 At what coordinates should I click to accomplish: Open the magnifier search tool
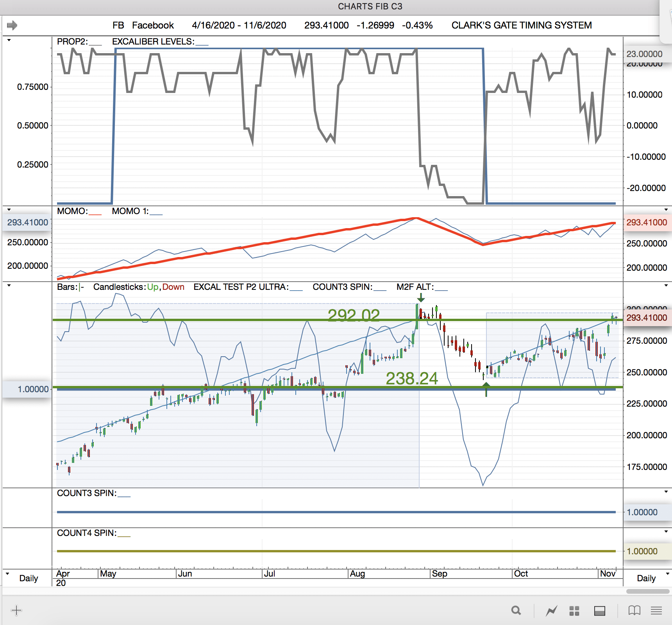516,610
